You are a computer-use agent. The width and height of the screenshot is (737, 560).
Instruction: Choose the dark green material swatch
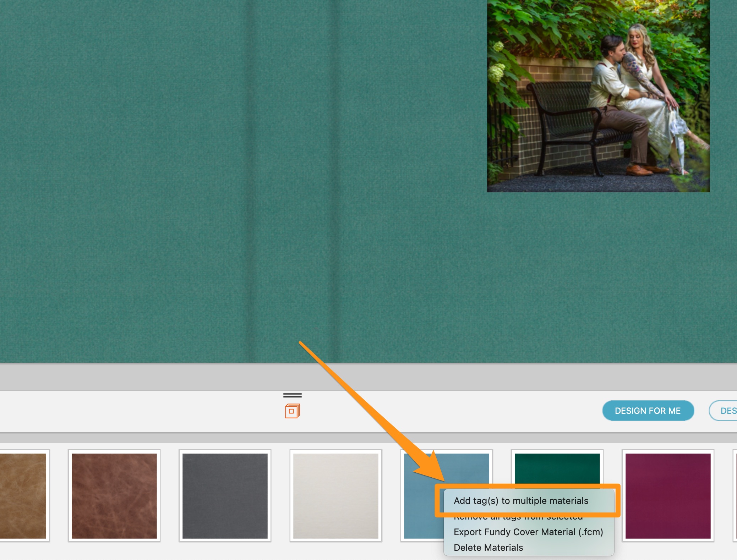click(557, 468)
